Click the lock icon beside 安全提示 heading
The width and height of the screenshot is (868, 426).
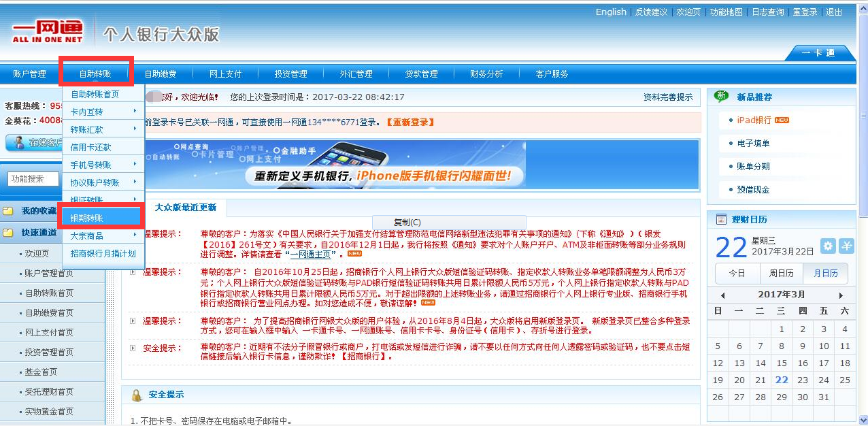point(136,395)
